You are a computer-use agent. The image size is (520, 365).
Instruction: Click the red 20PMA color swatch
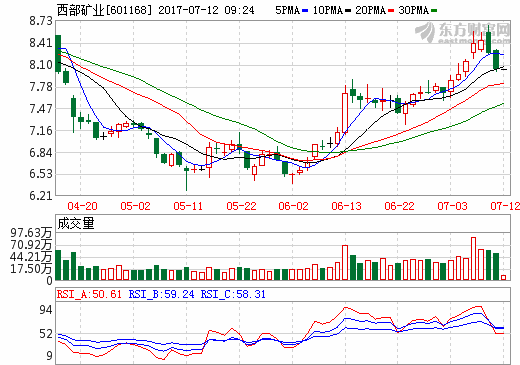pyautogui.click(x=391, y=11)
